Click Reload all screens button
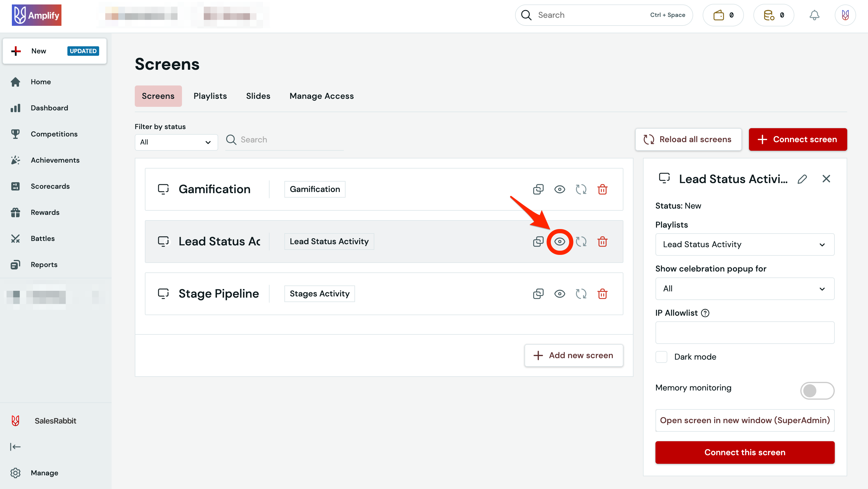Image resolution: width=868 pixels, height=489 pixels. (688, 139)
